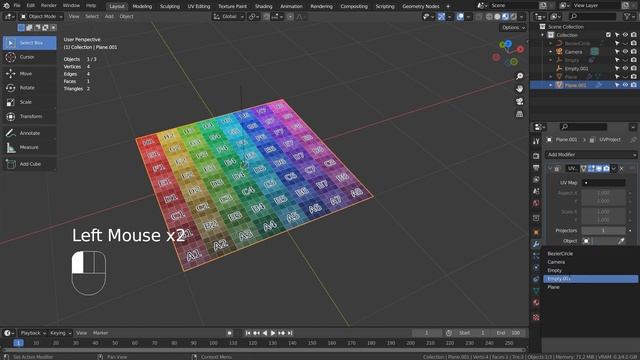The height and width of the screenshot is (360, 640).
Task: Open the Texture properties tab icon
Action: tap(536, 317)
